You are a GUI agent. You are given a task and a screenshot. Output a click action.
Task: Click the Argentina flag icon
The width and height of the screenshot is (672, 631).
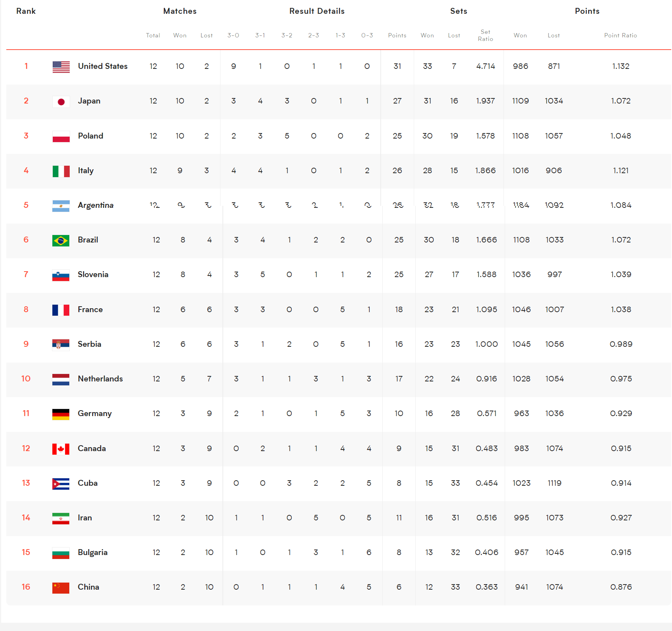[61, 206]
